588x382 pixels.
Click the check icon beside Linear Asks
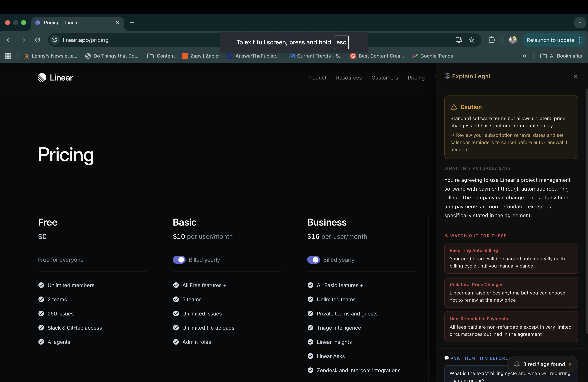point(310,356)
